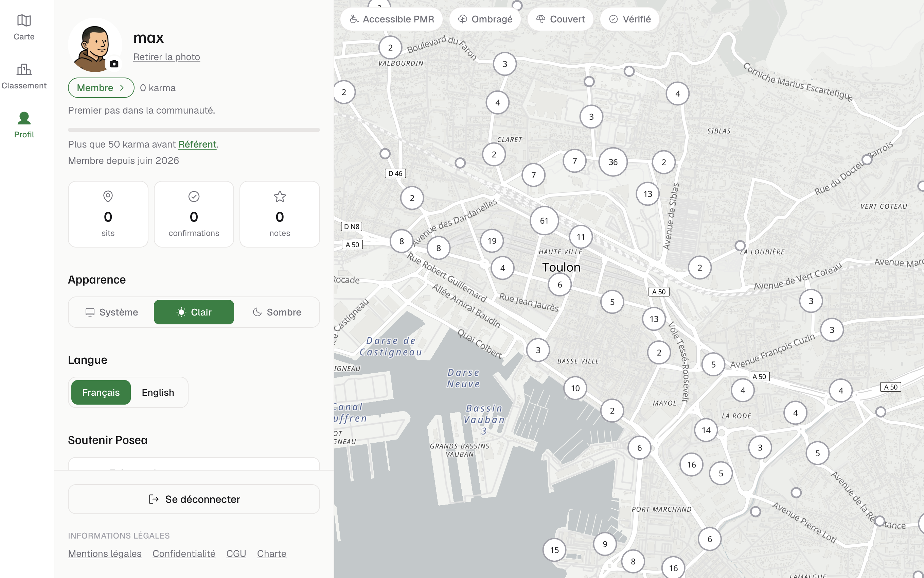Click the Toulon city label

coord(561,267)
